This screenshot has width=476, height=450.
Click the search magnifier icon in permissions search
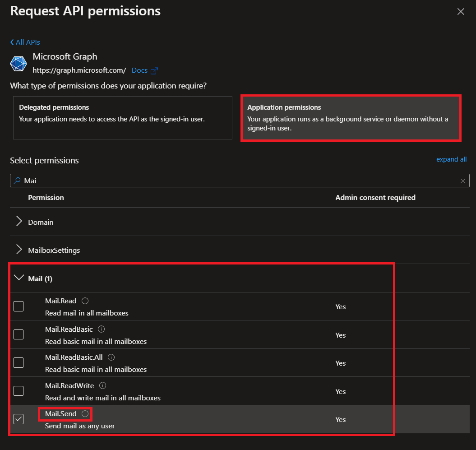18,181
